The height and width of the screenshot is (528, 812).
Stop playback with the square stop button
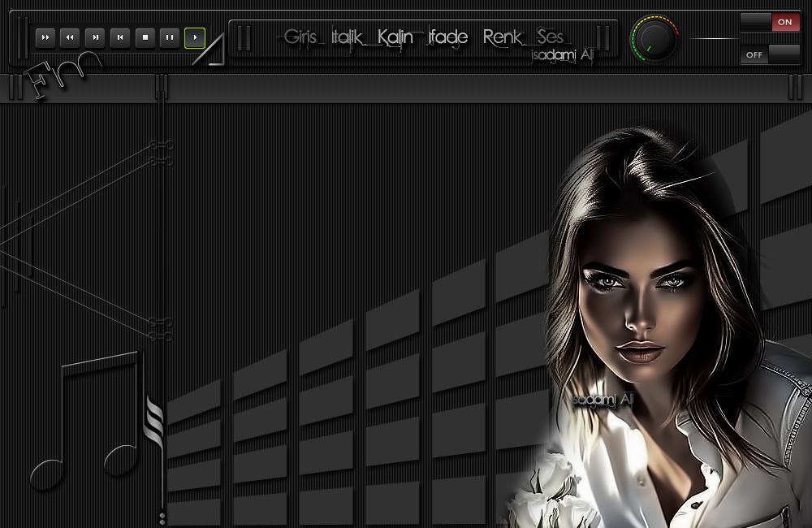click(145, 38)
